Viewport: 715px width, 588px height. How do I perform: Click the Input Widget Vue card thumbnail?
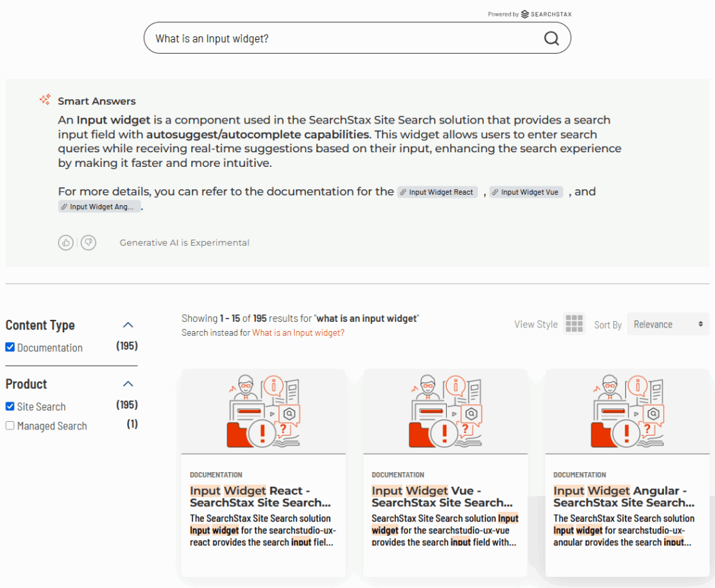point(445,411)
